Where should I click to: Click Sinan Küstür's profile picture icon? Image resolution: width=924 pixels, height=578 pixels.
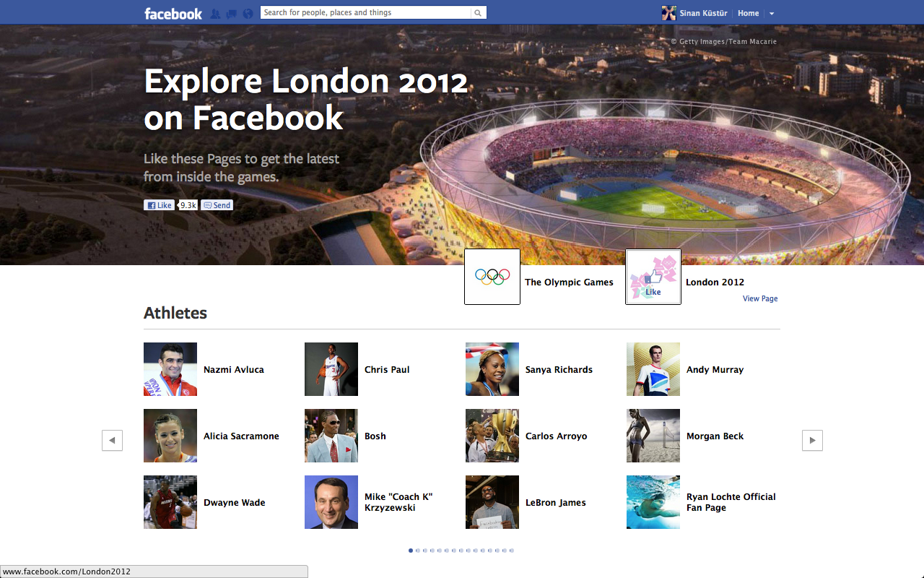click(669, 13)
